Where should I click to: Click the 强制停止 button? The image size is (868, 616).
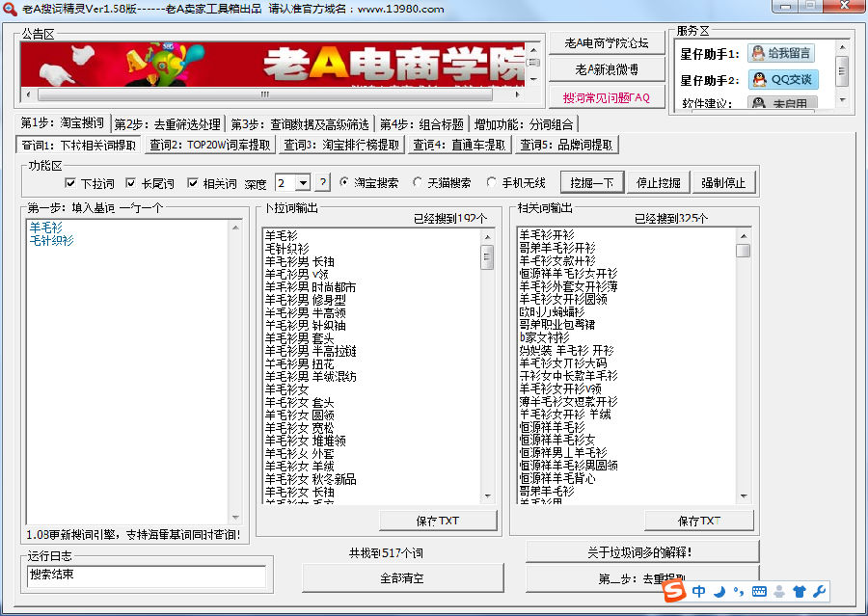coord(723,182)
